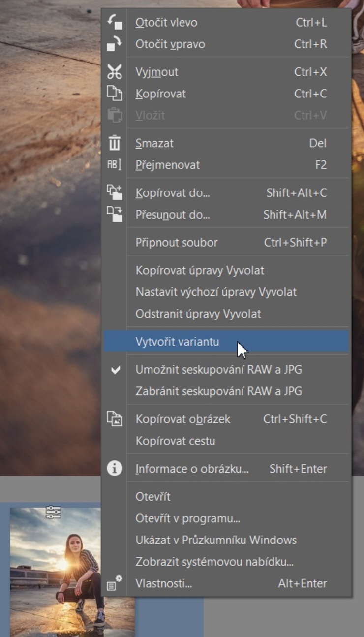Choose Kopírovat obrázek
This screenshot has height=637, width=364.
[x=226, y=419]
